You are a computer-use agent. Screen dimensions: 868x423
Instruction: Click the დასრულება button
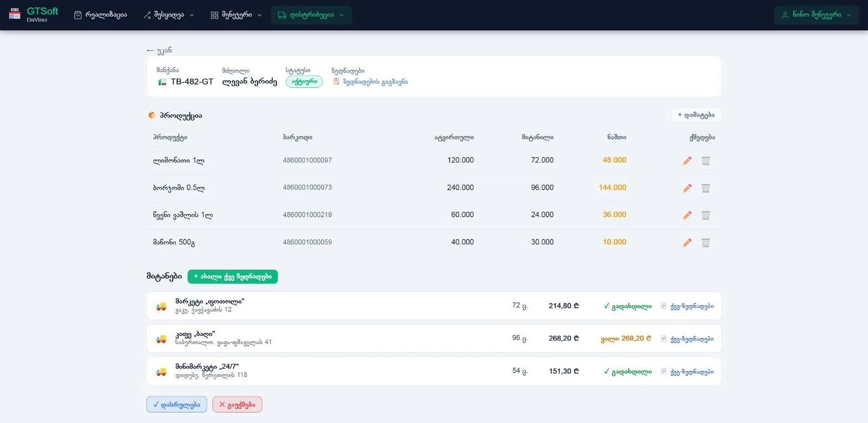[177, 404]
